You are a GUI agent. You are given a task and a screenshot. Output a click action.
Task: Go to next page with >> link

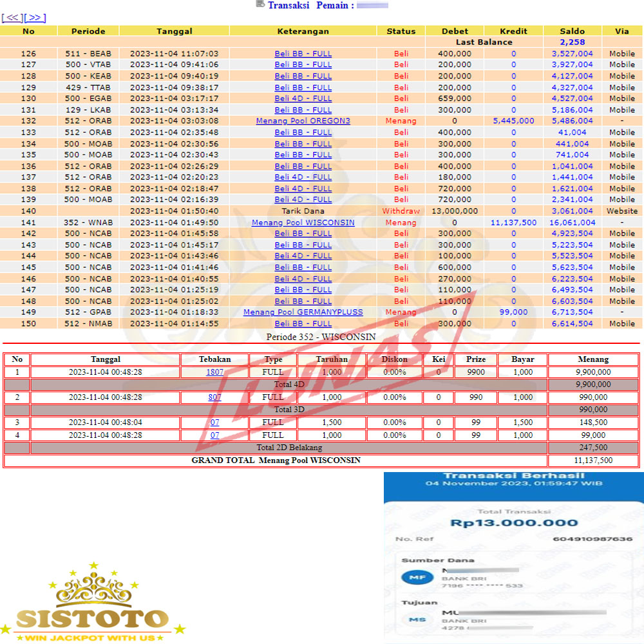point(35,18)
